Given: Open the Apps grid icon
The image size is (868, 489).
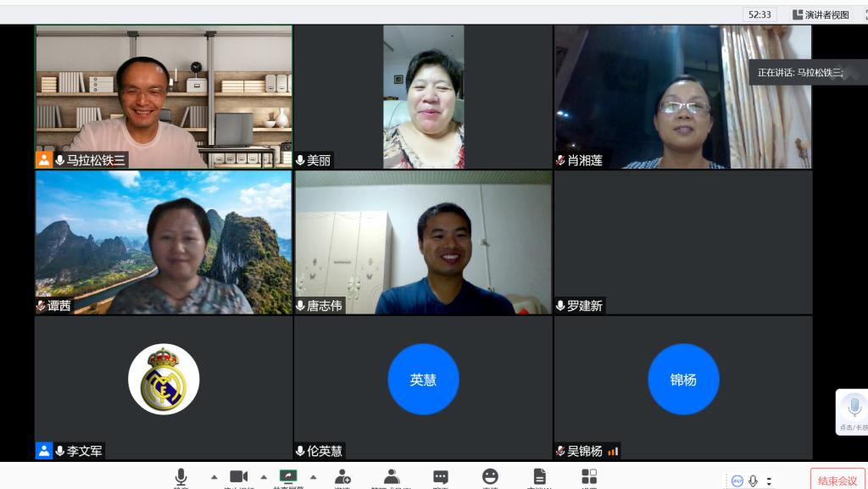Looking at the screenshot, I should [589, 477].
